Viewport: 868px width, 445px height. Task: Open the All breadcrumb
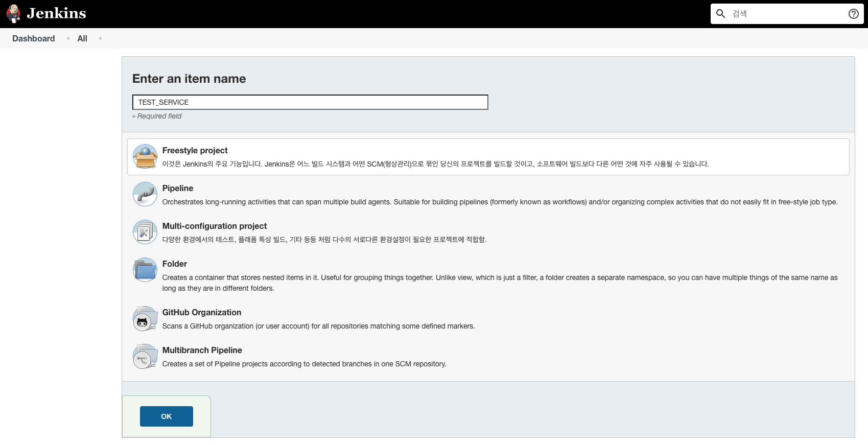[82, 38]
